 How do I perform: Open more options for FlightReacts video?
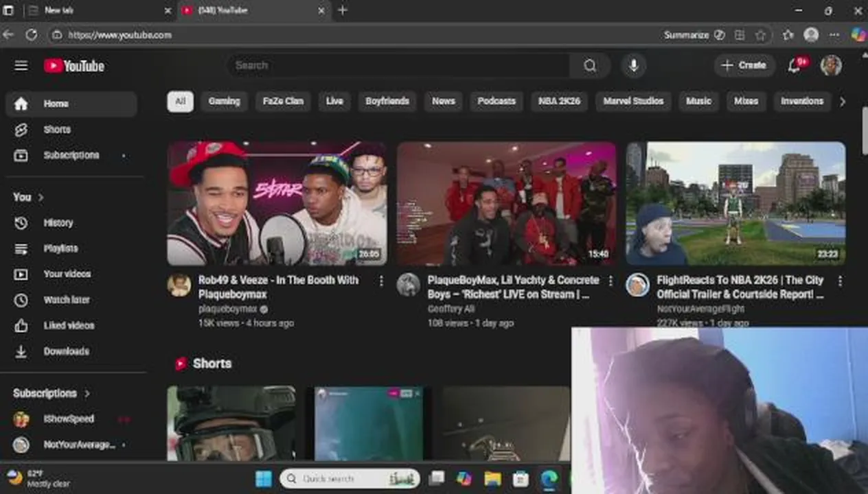pos(840,281)
